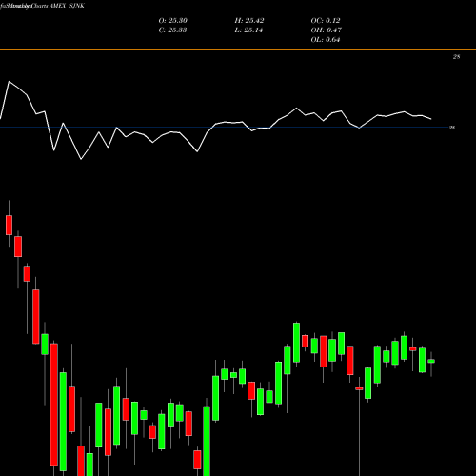This screenshot has height=476, width=476.
Task: Click the AMEX SJNK ticker title
Action: (x=67, y=6)
